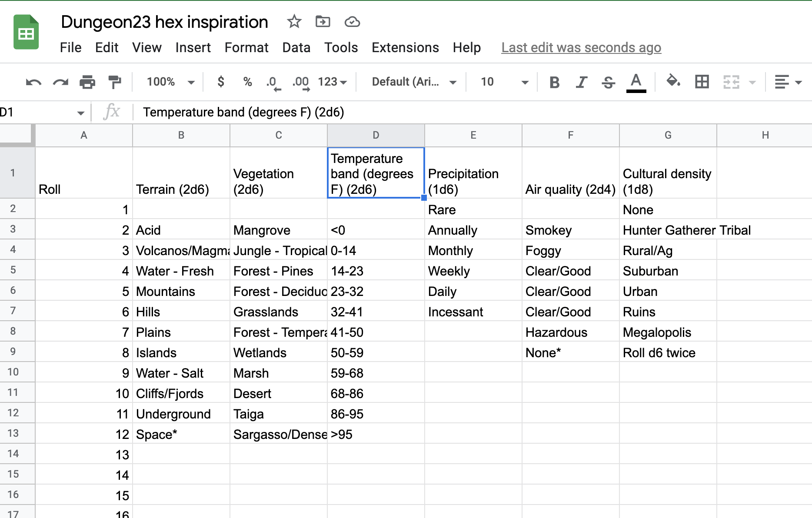This screenshot has height=518, width=812.
Task: Click the Undo icon in toolbar
Action: 33,82
